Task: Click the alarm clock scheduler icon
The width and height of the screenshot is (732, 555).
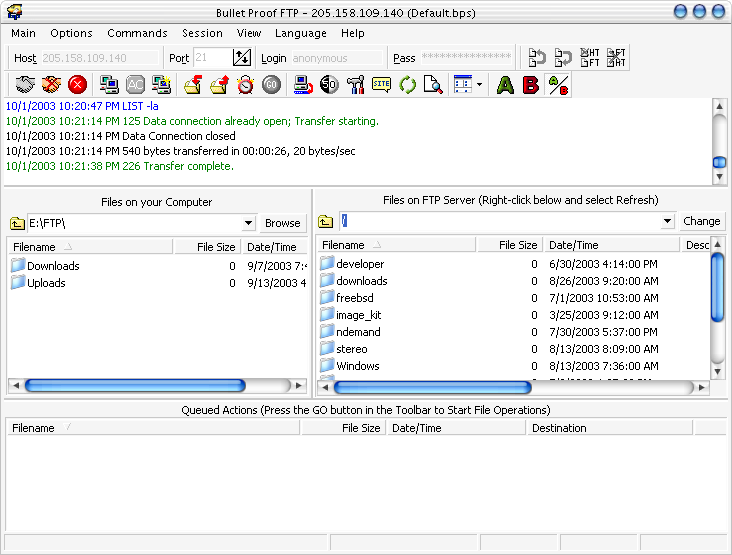Action: (245, 85)
